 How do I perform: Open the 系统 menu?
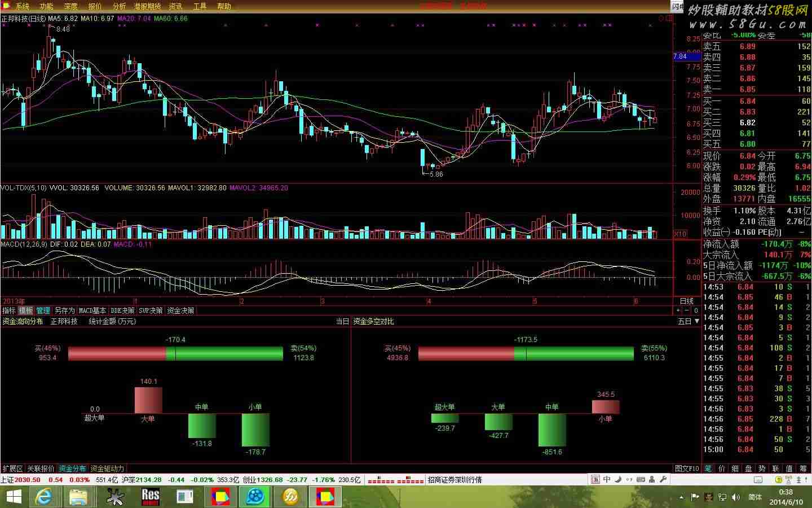coord(22,6)
